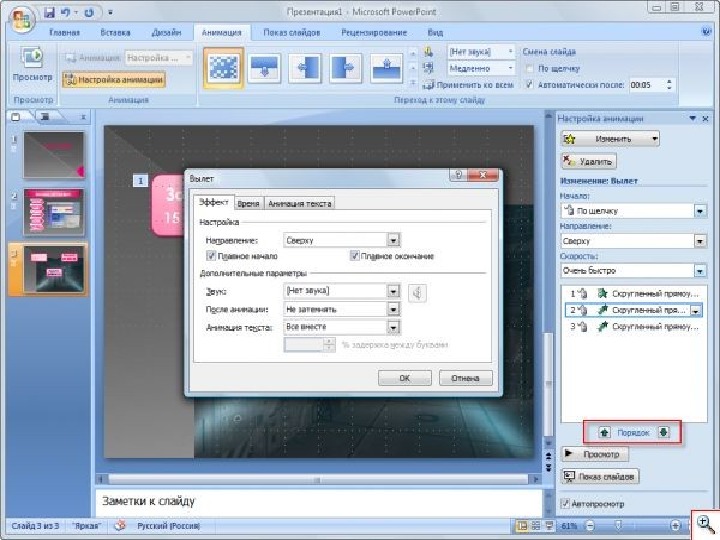Switch to Slides thumbnail pane tab
Image resolution: width=720 pixels, height=540 pixels.
tap(16, 117)
